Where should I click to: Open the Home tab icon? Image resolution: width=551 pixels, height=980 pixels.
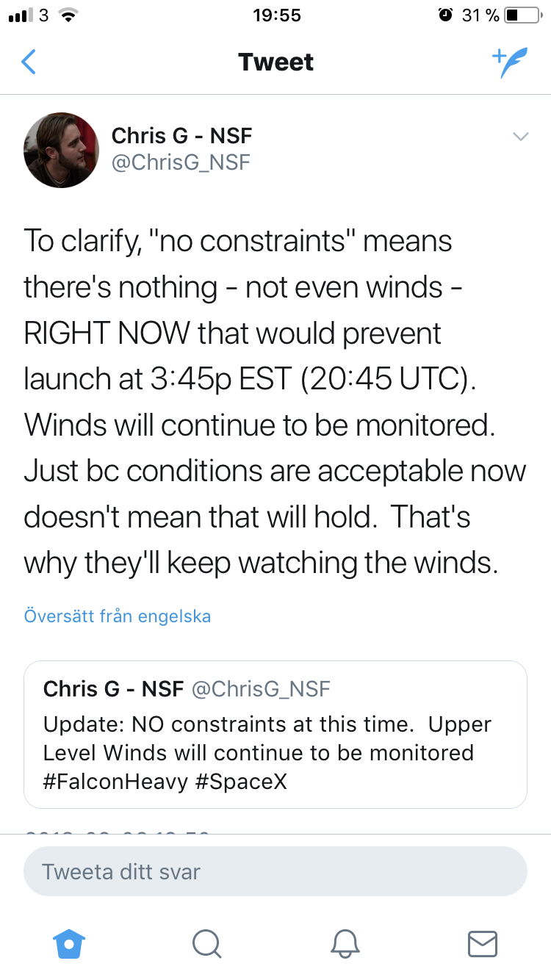pyautogui.click(x=68, y=943)
